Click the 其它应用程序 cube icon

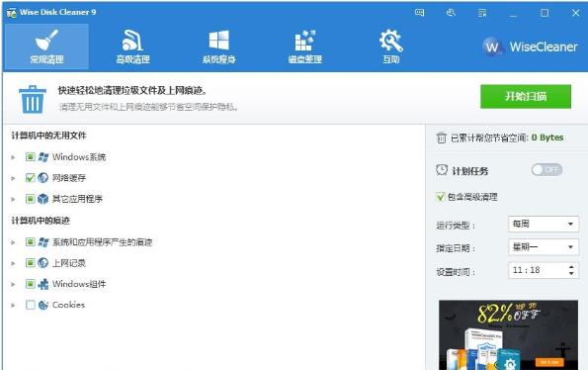[43, 199]
